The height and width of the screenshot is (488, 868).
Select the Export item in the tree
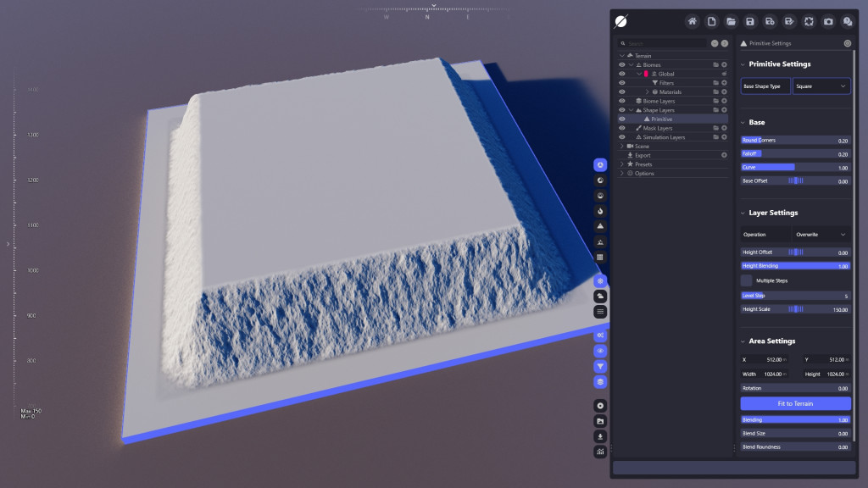click(x=643, y=156)
